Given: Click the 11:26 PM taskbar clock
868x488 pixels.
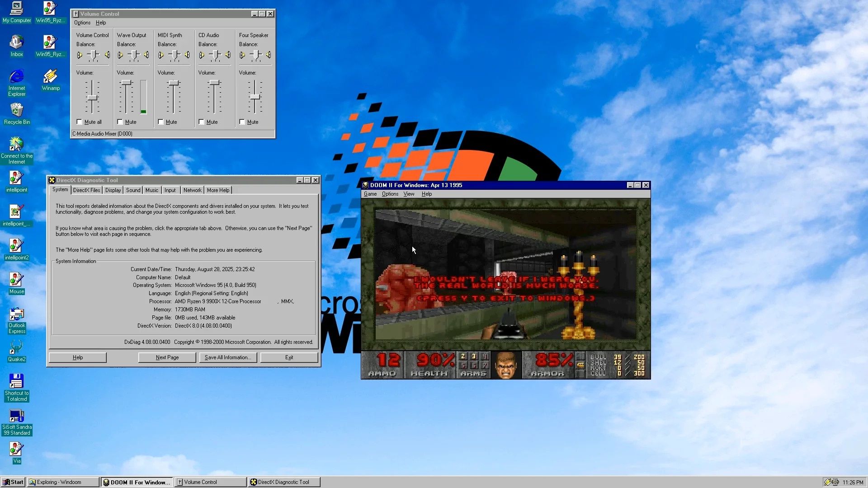Looking at the screenshot, I should [853, 482].
